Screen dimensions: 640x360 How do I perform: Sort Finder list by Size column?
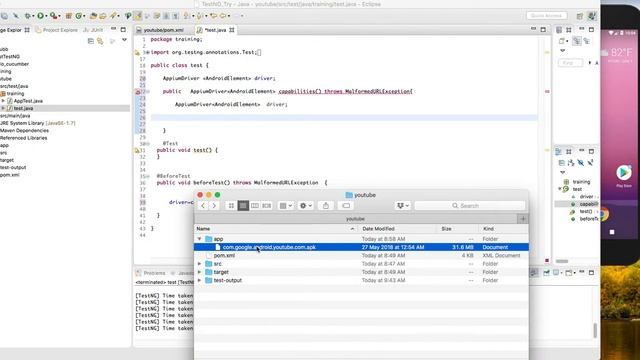(457, 229)
